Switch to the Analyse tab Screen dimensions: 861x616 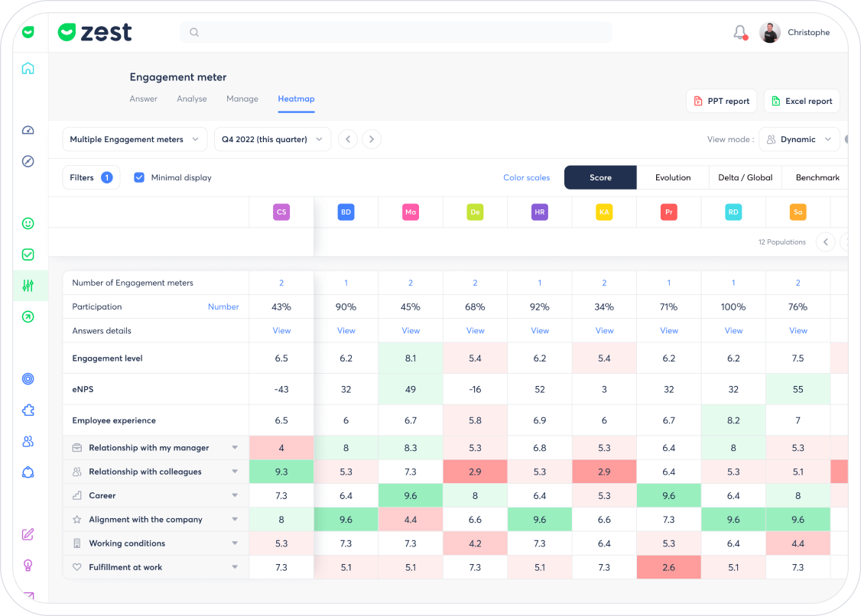point(192,99)
